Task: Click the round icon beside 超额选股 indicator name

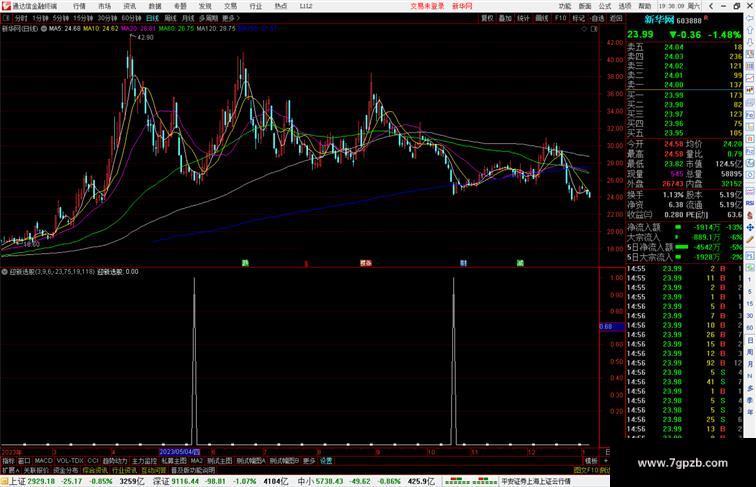Action: (x=4, y=272)
